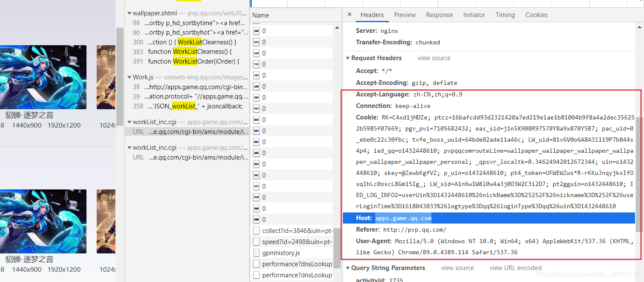The image size is (644, 282).
Task: Collapse the Query String Parameters section
Action: click(348, 268)
